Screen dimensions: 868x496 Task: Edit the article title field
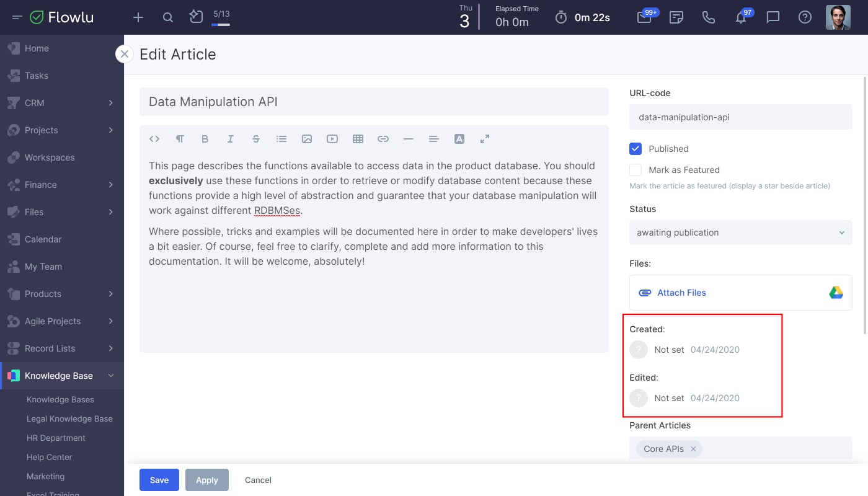(374, 102)
